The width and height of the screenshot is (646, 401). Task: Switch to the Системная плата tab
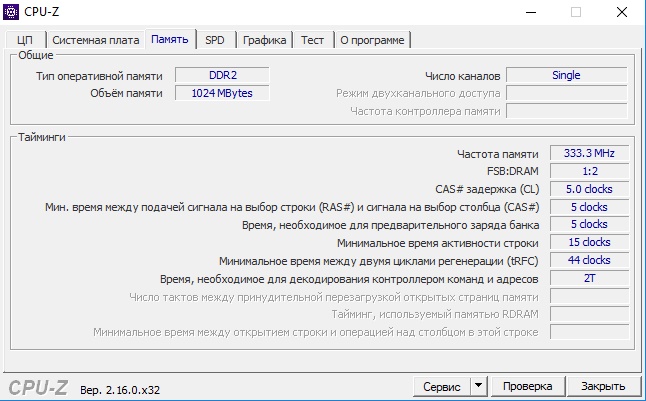96,40
